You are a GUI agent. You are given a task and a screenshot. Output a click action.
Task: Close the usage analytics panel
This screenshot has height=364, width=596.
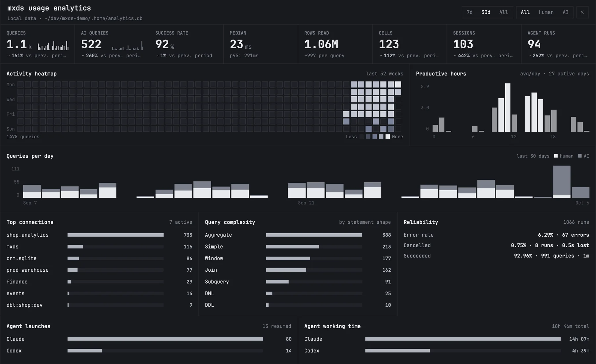coord(582,12)
